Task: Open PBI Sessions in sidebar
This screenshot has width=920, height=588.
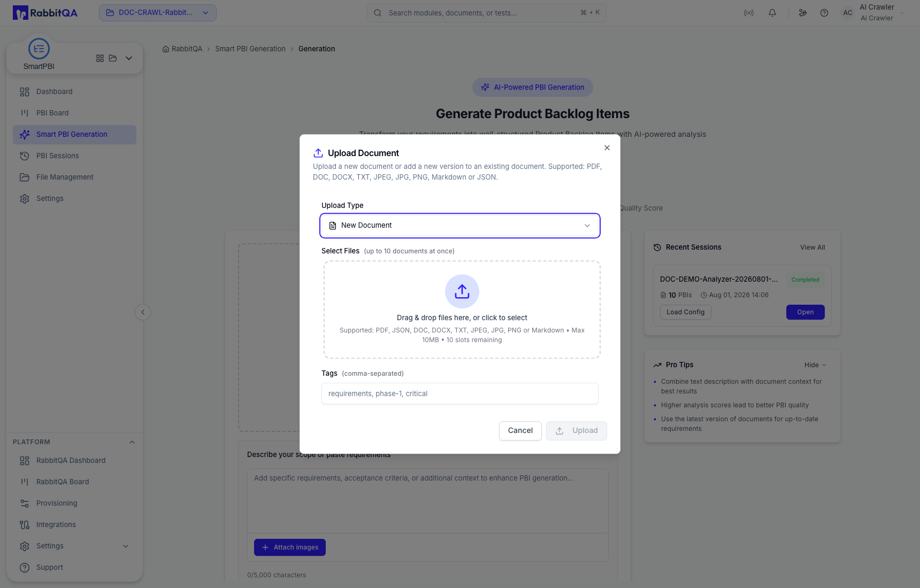Action: (x=74, y=156)
